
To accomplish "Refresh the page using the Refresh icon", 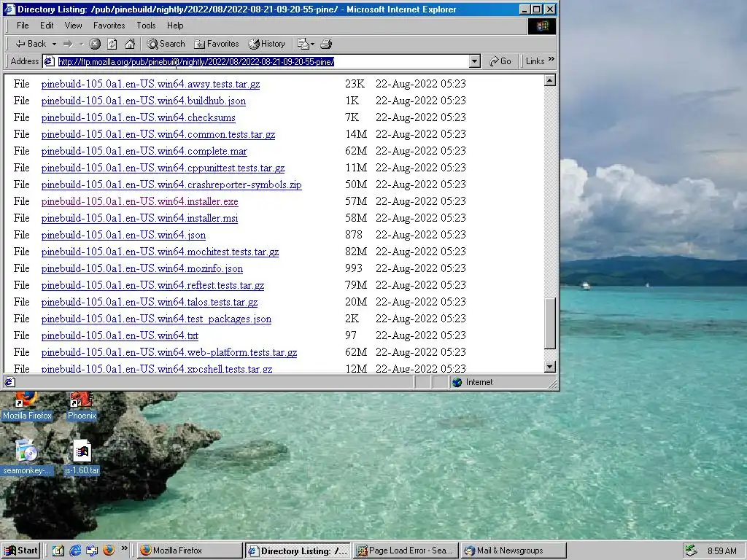I will coord(112,44).
